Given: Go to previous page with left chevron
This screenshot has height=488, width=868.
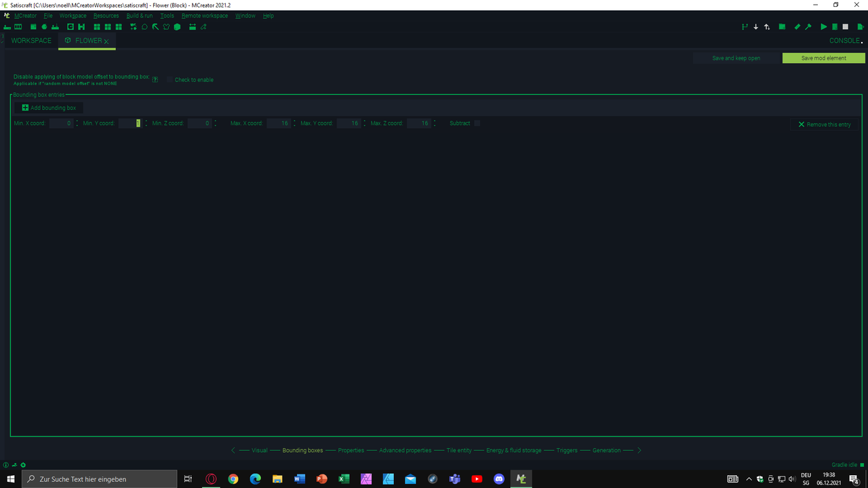Looking at the screenshot, I should [233, 450].
